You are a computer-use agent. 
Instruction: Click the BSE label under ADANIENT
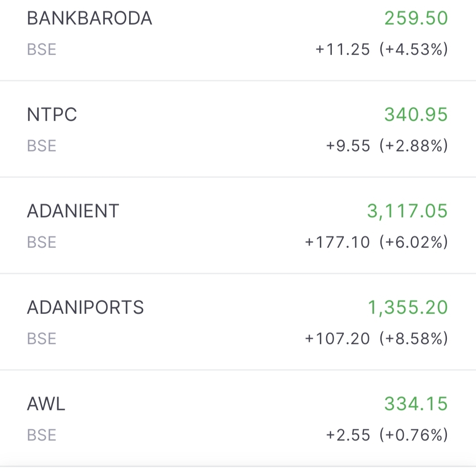[42, 242]
